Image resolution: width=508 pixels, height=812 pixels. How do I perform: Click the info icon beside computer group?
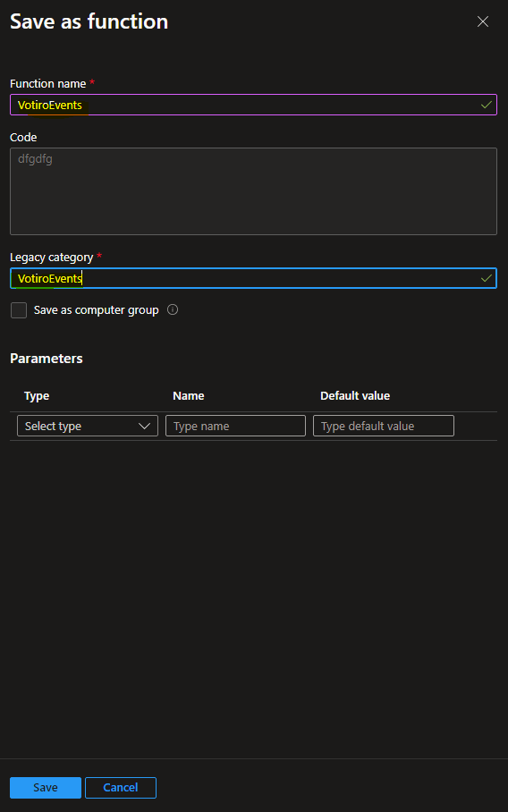[173, 309]
